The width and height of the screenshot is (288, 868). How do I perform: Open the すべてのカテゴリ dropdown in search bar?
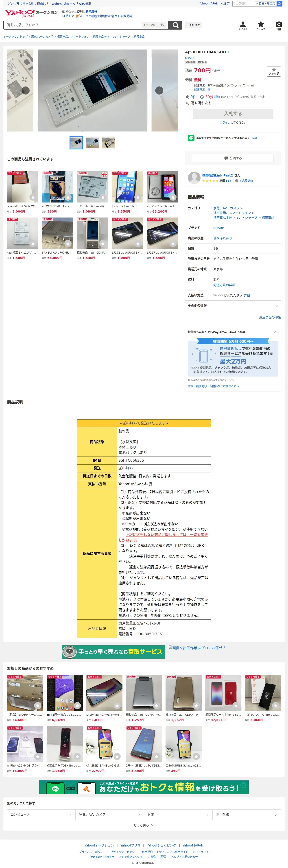pos(154,25)
